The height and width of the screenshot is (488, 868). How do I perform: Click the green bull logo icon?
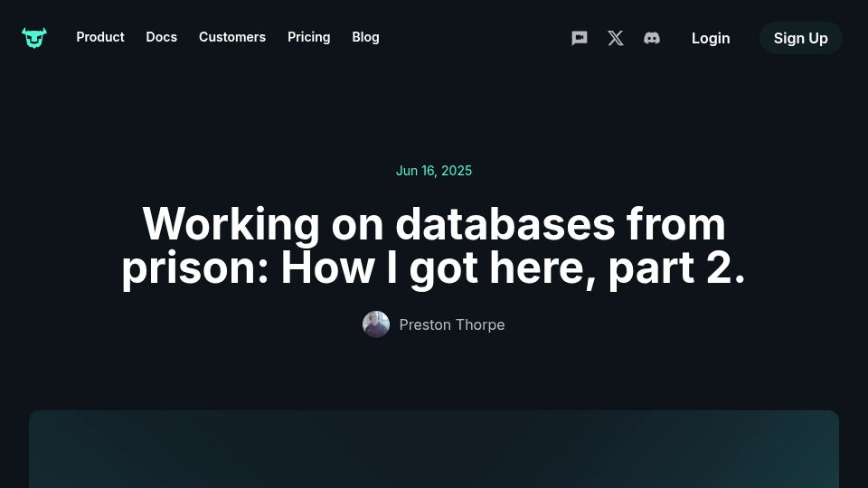click(34, 38)
